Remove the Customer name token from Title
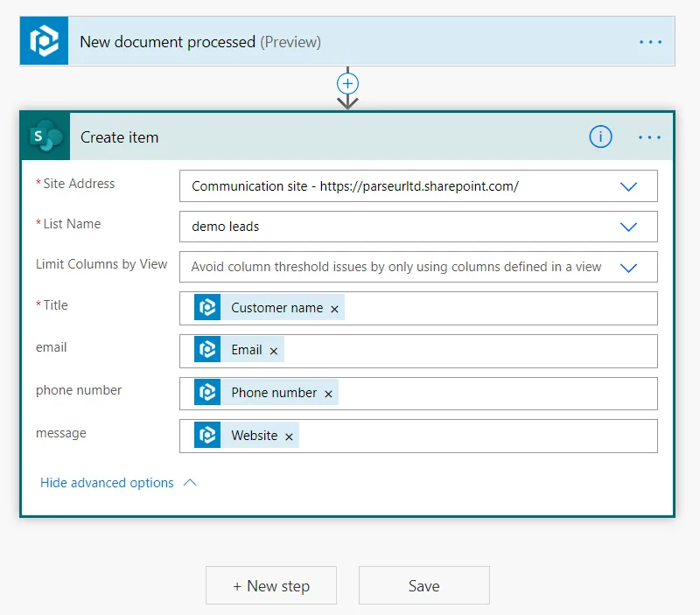This screenshot has height=615, width=700. 335,308
